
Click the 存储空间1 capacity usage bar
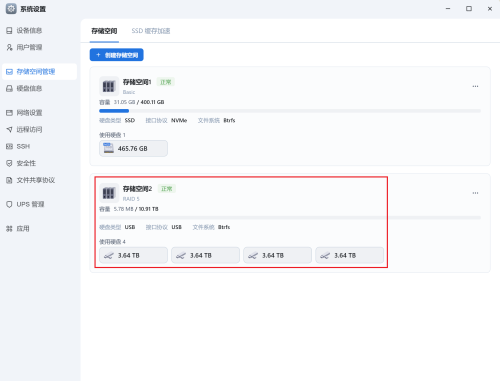290,111
